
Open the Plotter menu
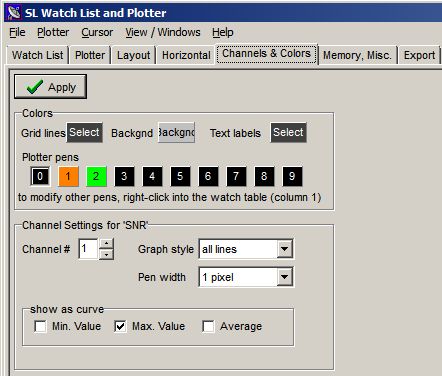(x=53, y=32)
